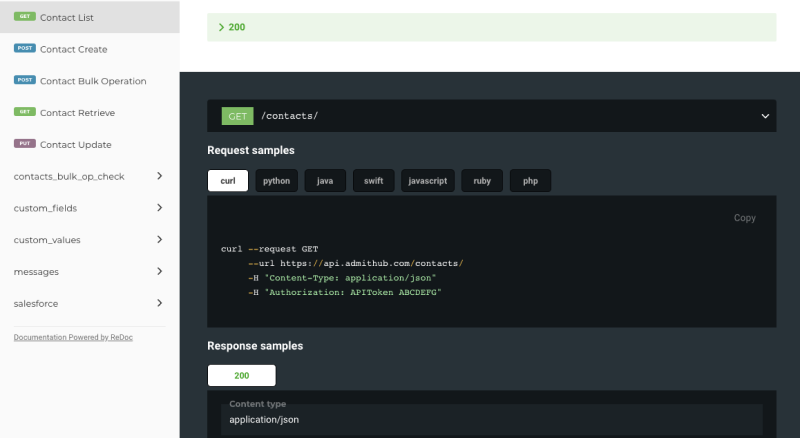Screen dimensions: 800x438
Task: Select php request sample tab
Action: pos(530,181)
